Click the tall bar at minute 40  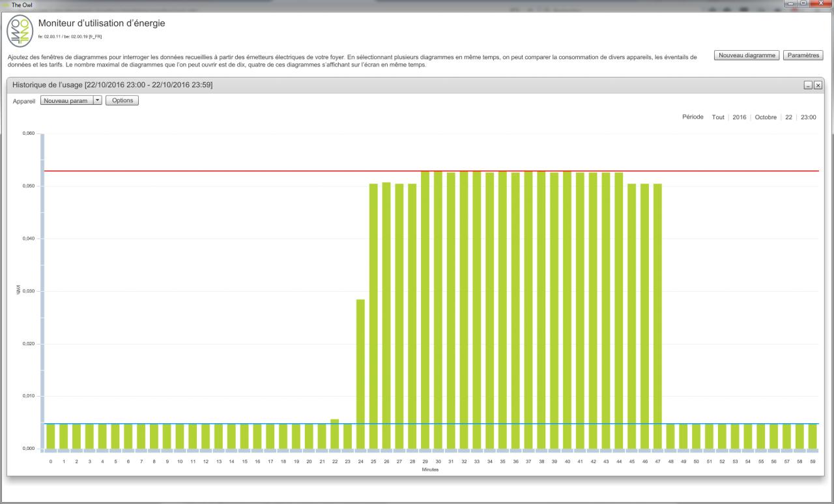(567, 310)
